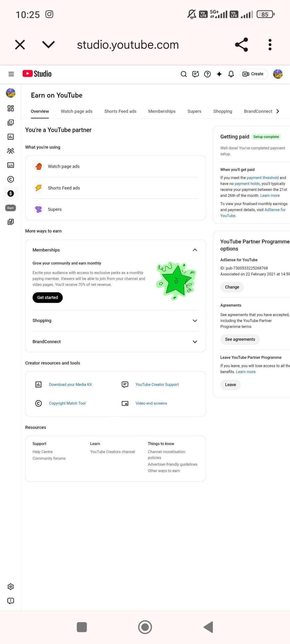The image size is (290, 644).
Task: Open the hamburger menu in Studio header
Action: tap(11, 74)
